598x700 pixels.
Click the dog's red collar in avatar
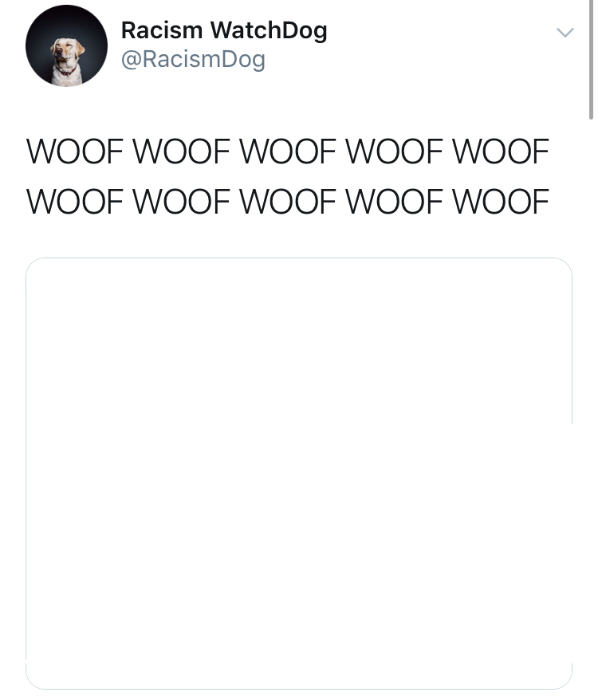tap(67, 70)
